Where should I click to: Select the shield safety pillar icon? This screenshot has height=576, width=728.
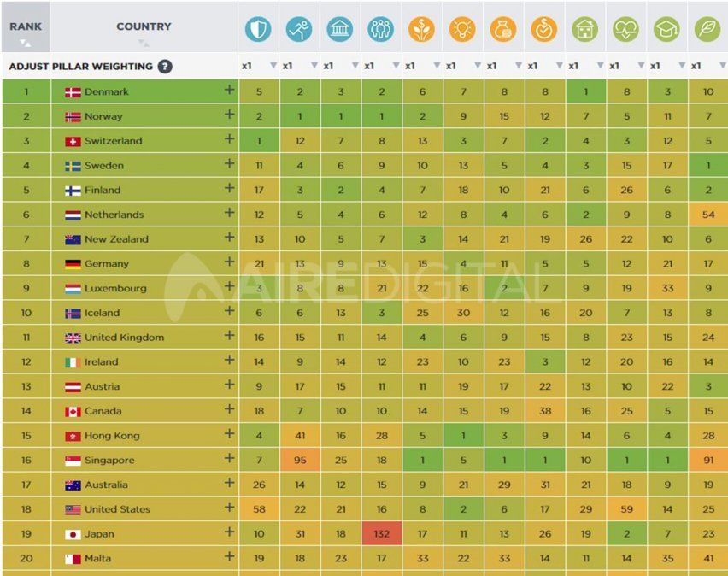click(259, 27)
